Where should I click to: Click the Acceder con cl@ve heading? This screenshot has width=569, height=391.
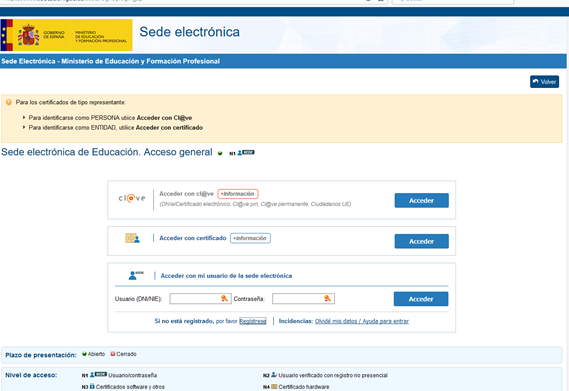(187, 194)
